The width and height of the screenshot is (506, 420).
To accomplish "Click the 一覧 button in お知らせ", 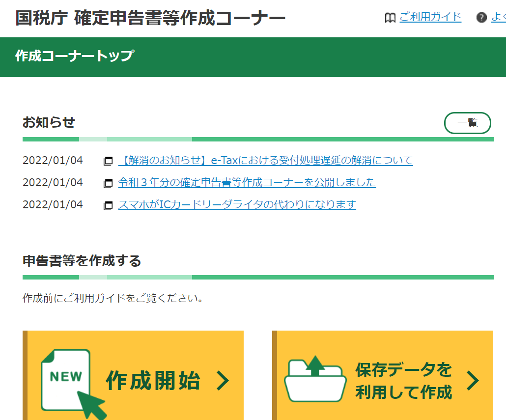I will pyautogui.click(x=467, y=123).
